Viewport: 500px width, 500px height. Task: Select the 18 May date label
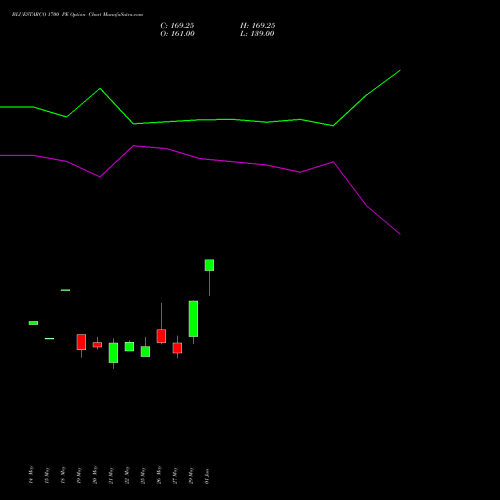63,475
